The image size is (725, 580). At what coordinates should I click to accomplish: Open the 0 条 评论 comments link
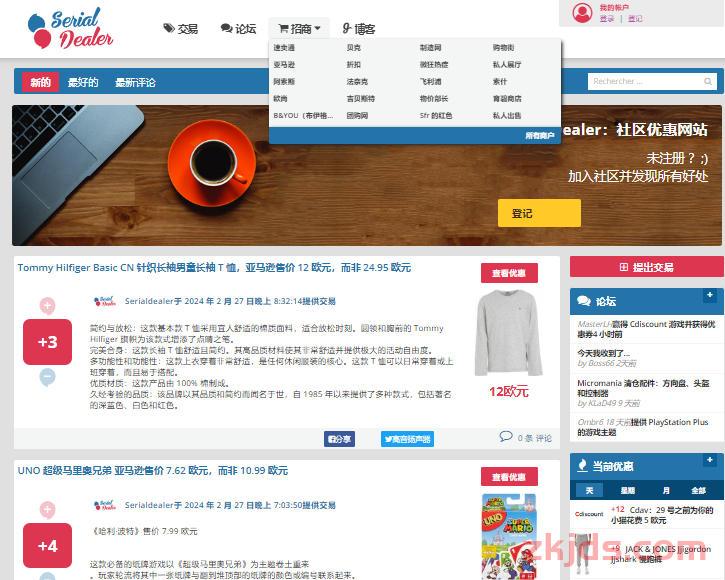pos(535,438)
